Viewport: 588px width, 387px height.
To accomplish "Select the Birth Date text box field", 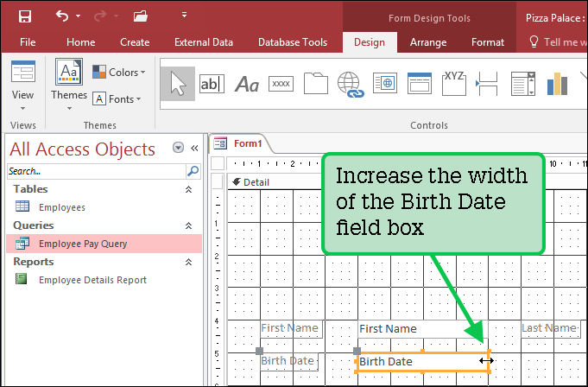I will pyautogui.click(x=422, y=362).
